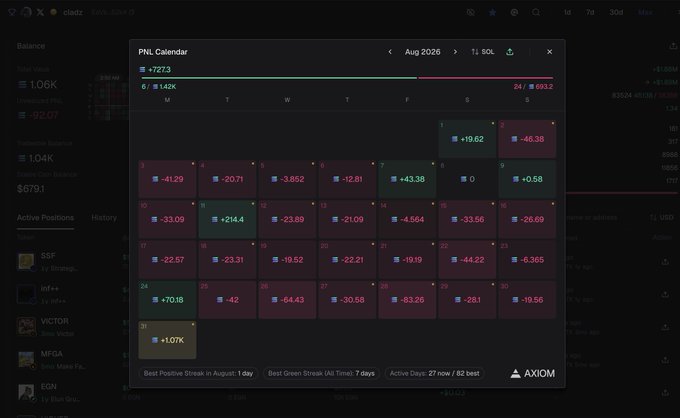Go to previous month in PNL Calendar
This screenshot has width=680, height=418.
pyautogui.click(x=390, y=52)
